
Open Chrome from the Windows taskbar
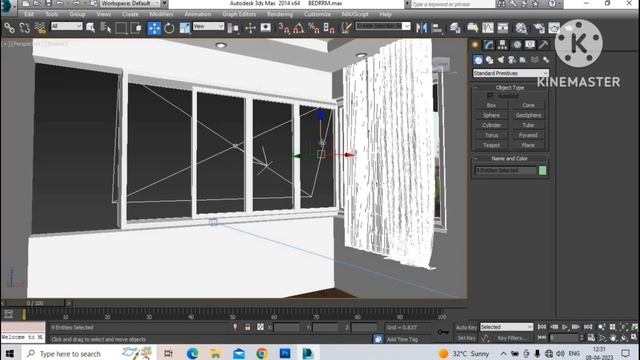click(262, 353)
